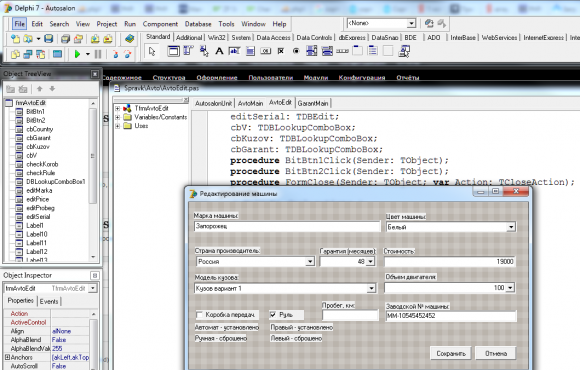Click the Отмена button
Image resolution: width=580 pixels, height=370 pixels.
pos(496,353)
